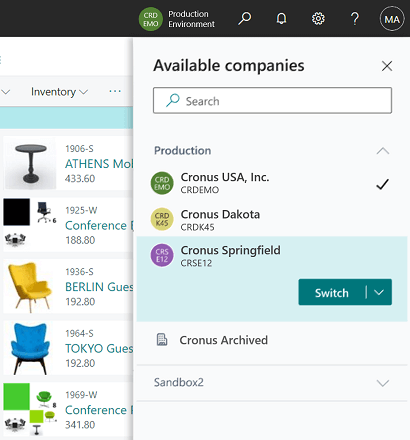
Task: Open the MA user account avatar
Action: click(392, 19)
